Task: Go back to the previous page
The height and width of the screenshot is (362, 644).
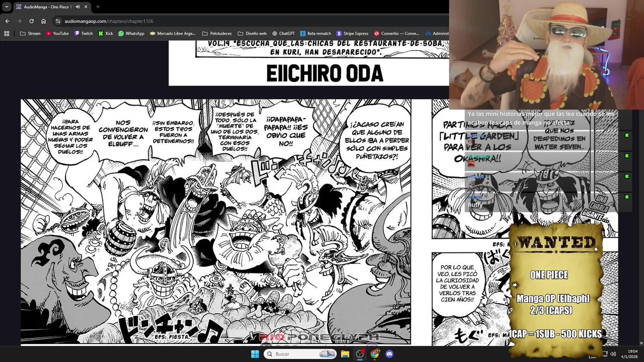Action: tap(7, 21)
